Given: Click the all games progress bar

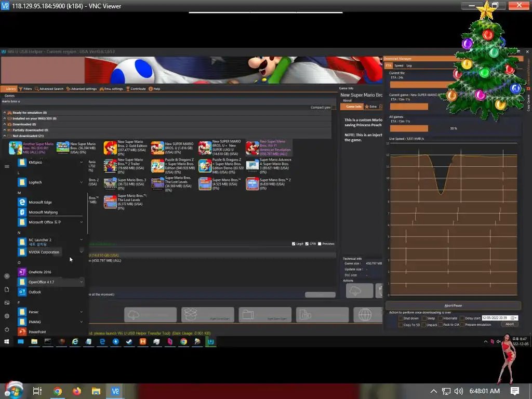Looking at the screenshot, I should pyautogui.click(x=453, y=128).
